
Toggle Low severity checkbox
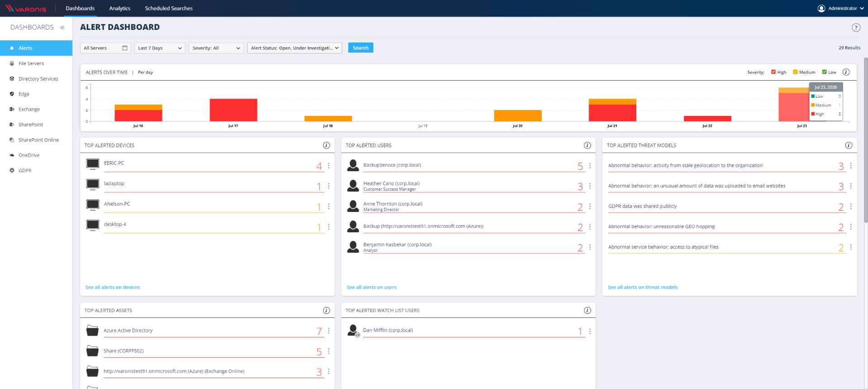pyautogui.click(x=824, y=72)
